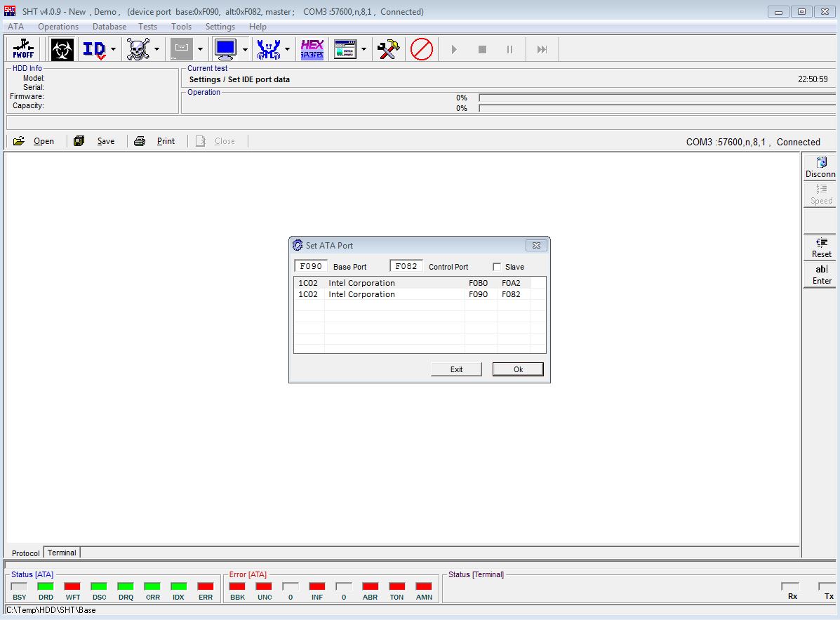
Task: Toggle the Slave checkbox
Action: (497, 267)
